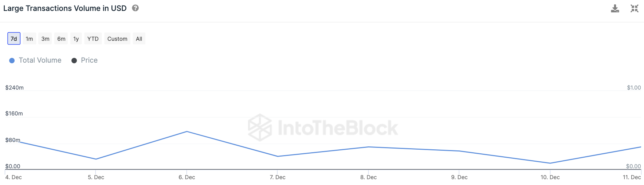Toggle the Price legend series
This screenshot has height=185, width=644.
(89, 60)
